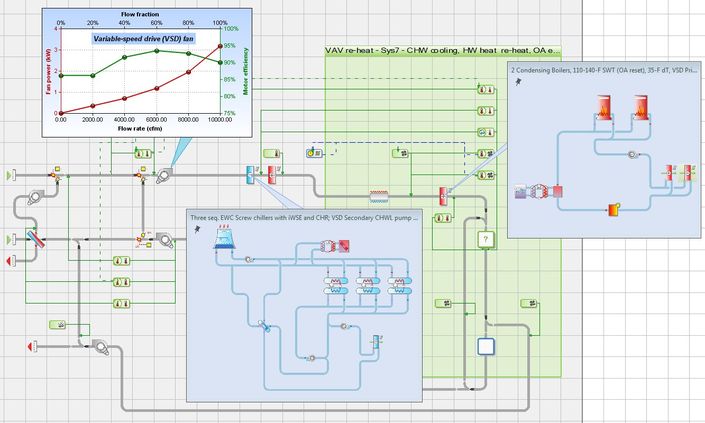Click the red reheat coil in VAV zone

pyautogui.click(x=442, y=196)
